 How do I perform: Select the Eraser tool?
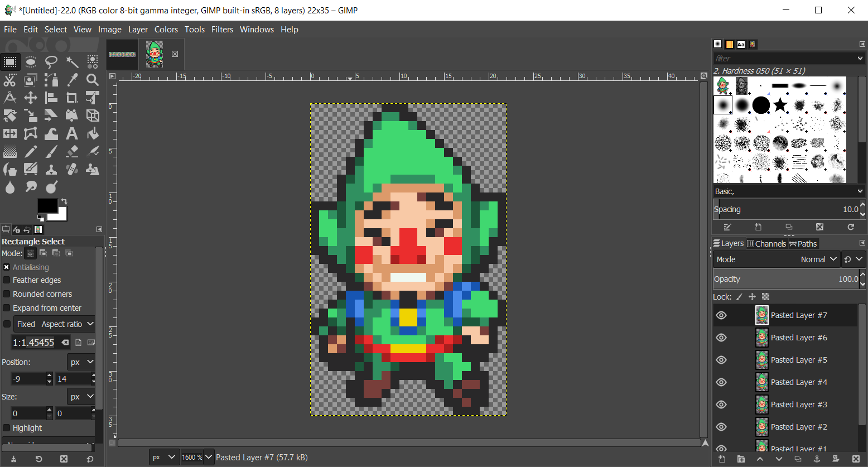(x=72, y=152)
